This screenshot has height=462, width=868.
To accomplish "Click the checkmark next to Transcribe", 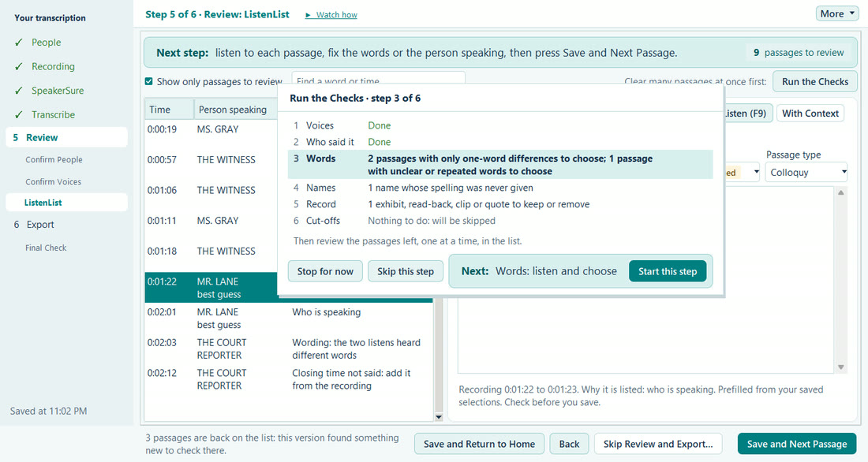I will 19,114.
